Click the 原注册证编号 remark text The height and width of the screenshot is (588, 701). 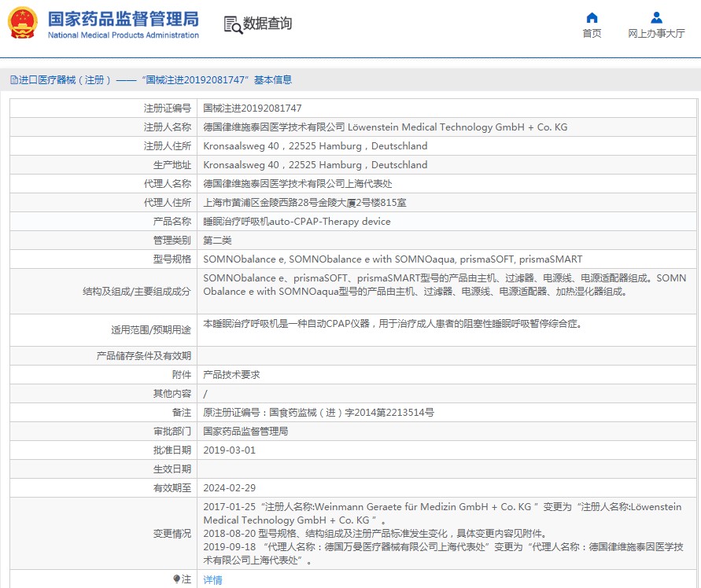tap(318, 413)
